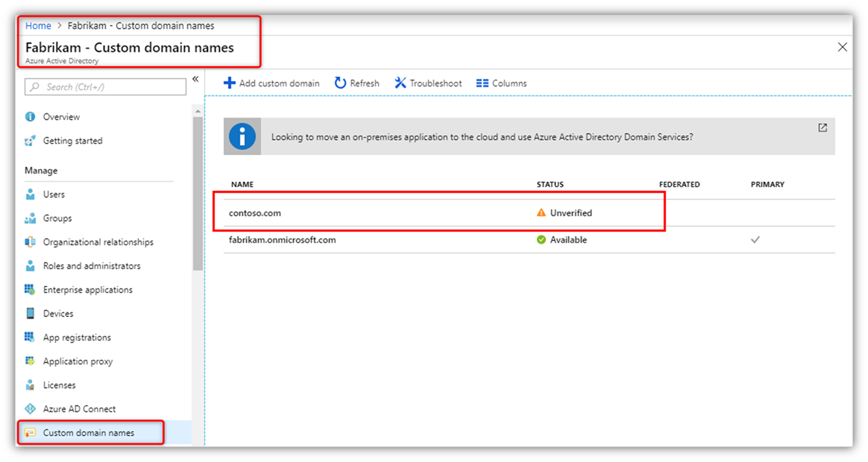Click the Licenses icon
868x462 pixels.
click(x=31, y=385)
